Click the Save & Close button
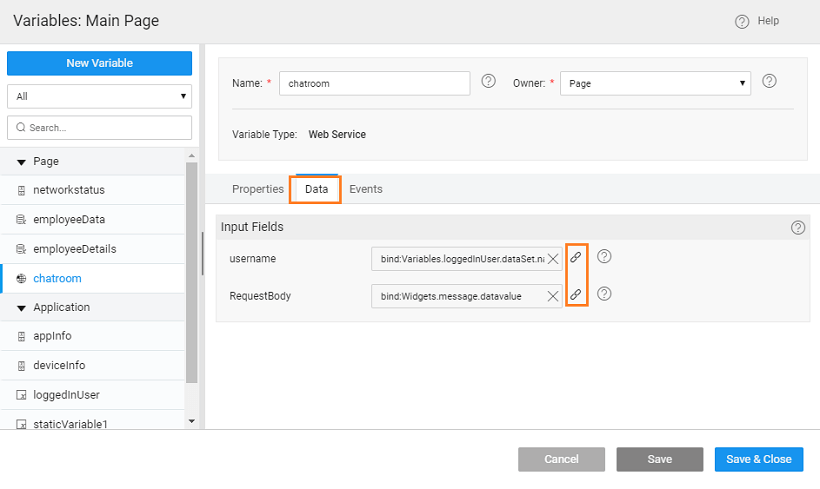 (x=758, y=459)
